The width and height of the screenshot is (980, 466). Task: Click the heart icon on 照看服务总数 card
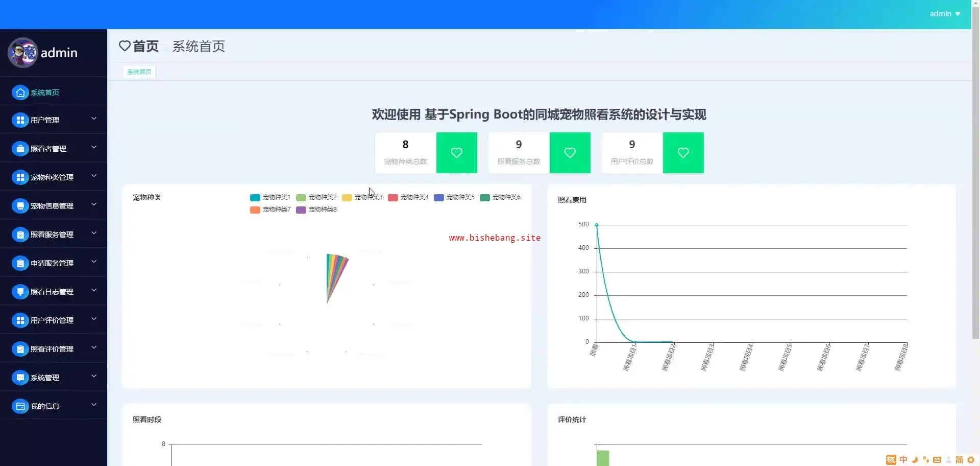point(570,153)
